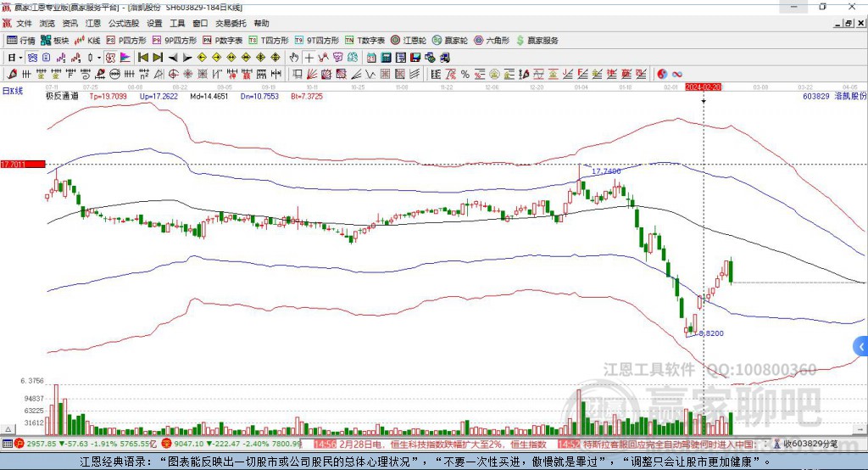The width and height of the screenshot is (868, 470).
Task: Open 赢家服务 with the dollar icon
Action: coord(537,41)
